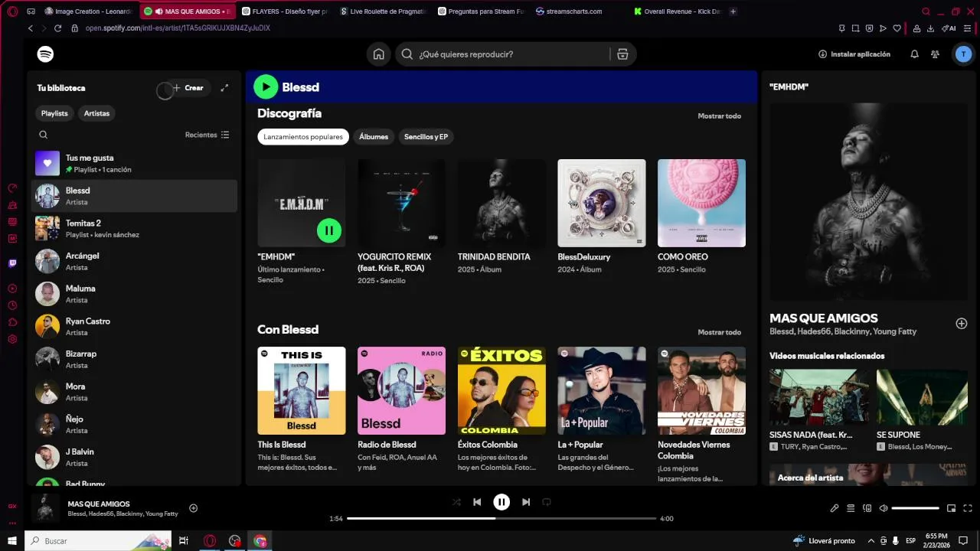Viewport: 980px width, 551px height.
Task: Pause the current song in player bar
Action: tap(501, 502)
